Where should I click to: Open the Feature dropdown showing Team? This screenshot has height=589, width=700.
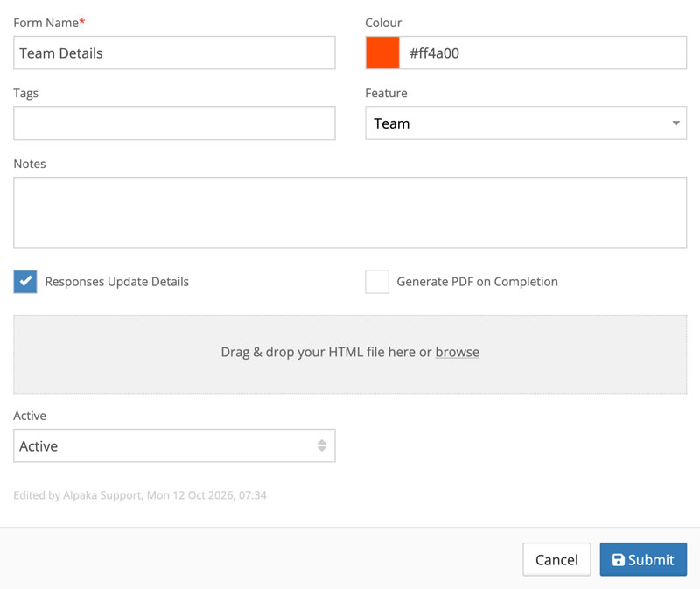pyautogui.click(x=526, y=123)
